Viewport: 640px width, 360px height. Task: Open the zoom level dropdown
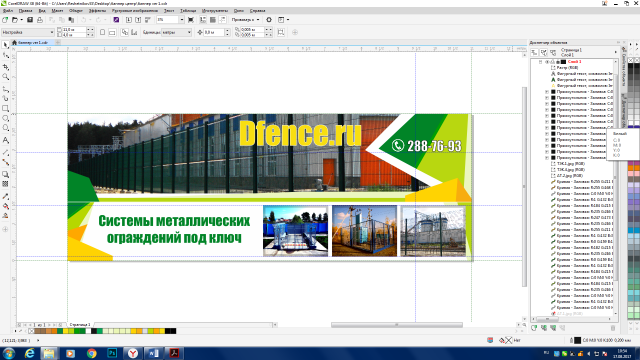click(182, 20)
